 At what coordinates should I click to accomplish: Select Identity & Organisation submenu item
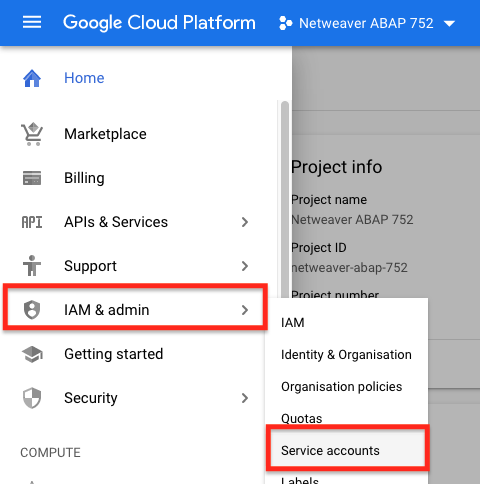(346, 355)
